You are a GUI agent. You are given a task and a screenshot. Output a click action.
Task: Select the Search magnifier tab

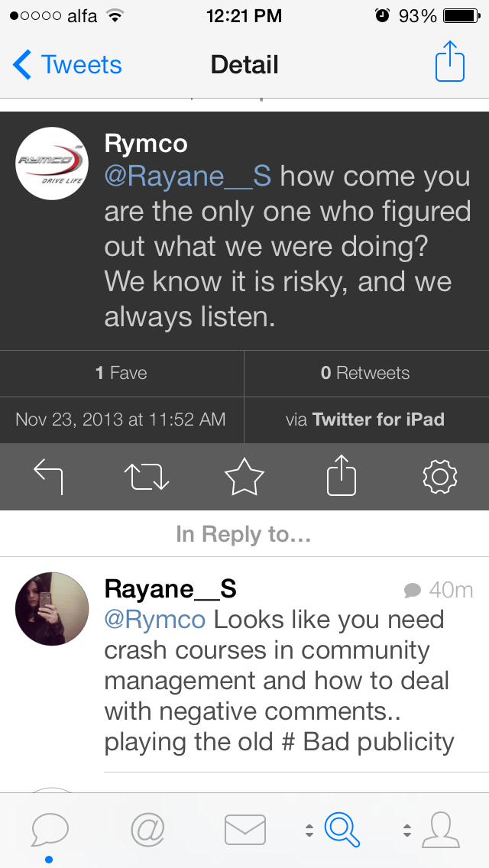[342, 829]
